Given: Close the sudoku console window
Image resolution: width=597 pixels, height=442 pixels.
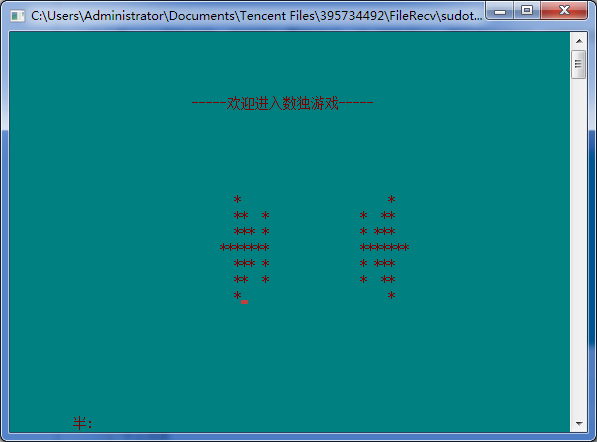Looking at the screenshot, I should (564, 10).
